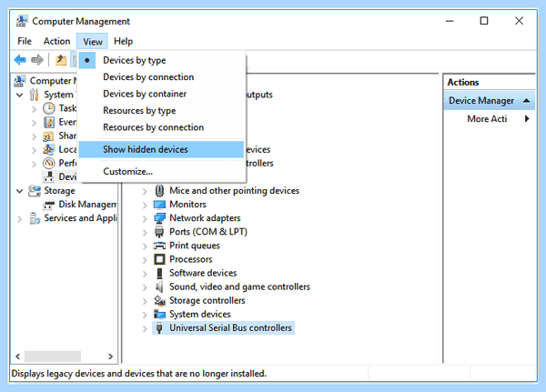This screenshot has height=392, width=546.
Task: Click the Up one level folder icon
Action: [61, 60]
